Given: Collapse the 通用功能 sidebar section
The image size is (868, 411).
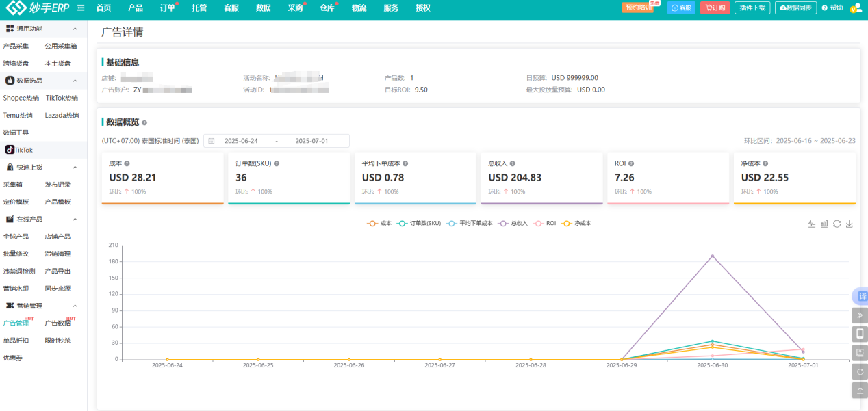Looking at the screenshot, I should (x=75, y=29).
